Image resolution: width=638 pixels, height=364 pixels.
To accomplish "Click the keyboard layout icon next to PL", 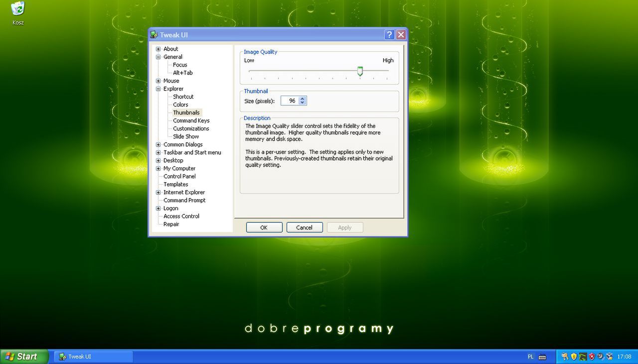I will [543, 357].
